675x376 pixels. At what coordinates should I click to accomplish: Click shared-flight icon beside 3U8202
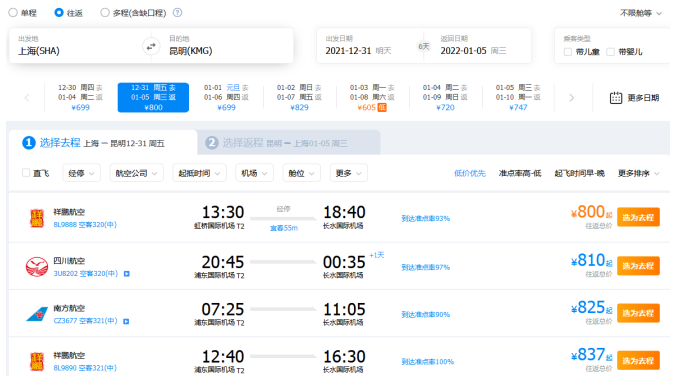coord(127,274)
